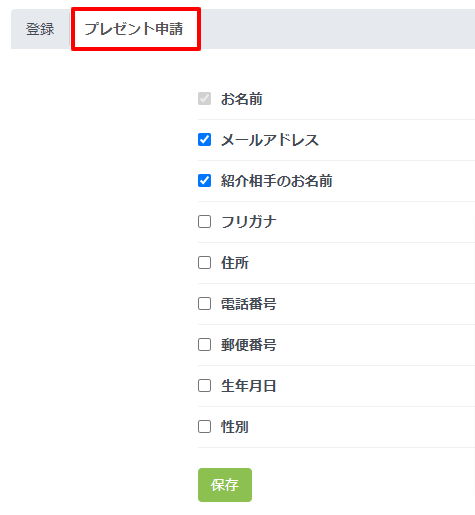The width and height of the screenshot is (475, 515).
Task: Click the disabled お名前 checkbox
Action: 204,99
